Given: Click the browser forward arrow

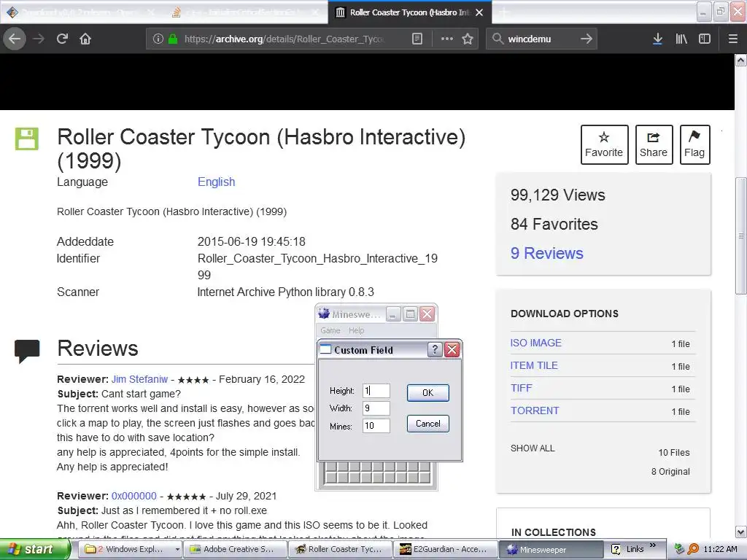Looking at the screenshot, I should click(39, 39).
